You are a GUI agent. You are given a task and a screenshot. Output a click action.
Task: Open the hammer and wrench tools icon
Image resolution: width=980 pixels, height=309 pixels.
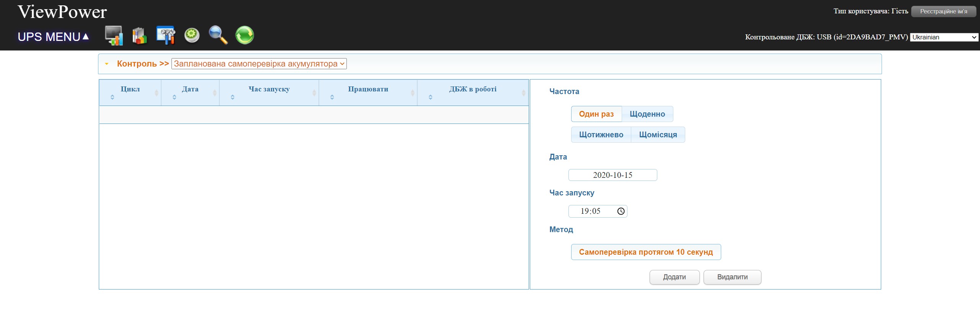pyautogui.click(x=166, y=36)
